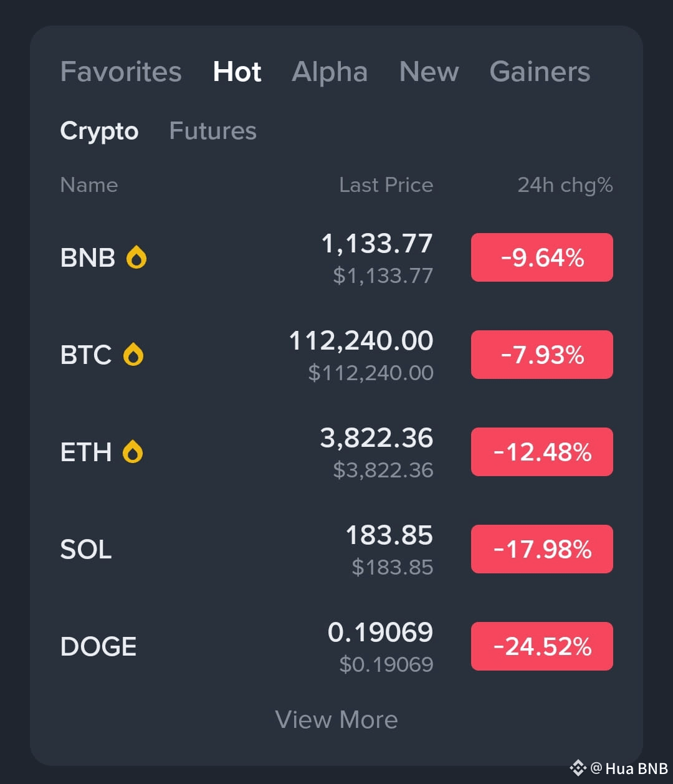This screenshot has width=673, height=784.
Task: Open the Alpha tab
Action: [330, 72]
